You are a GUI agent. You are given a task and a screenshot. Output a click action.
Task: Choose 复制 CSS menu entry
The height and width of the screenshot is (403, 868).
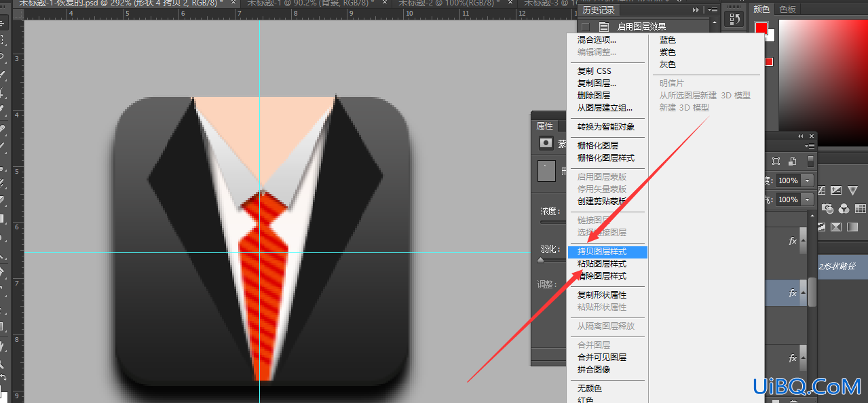595,71
